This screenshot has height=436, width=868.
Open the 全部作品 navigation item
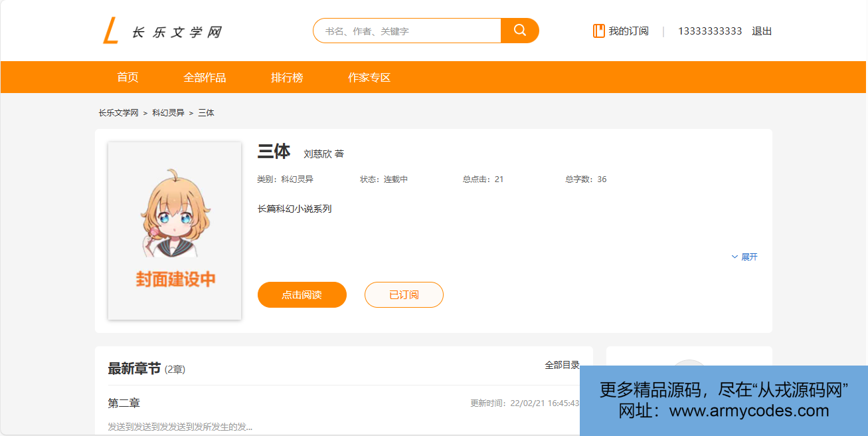coord(205,77)
